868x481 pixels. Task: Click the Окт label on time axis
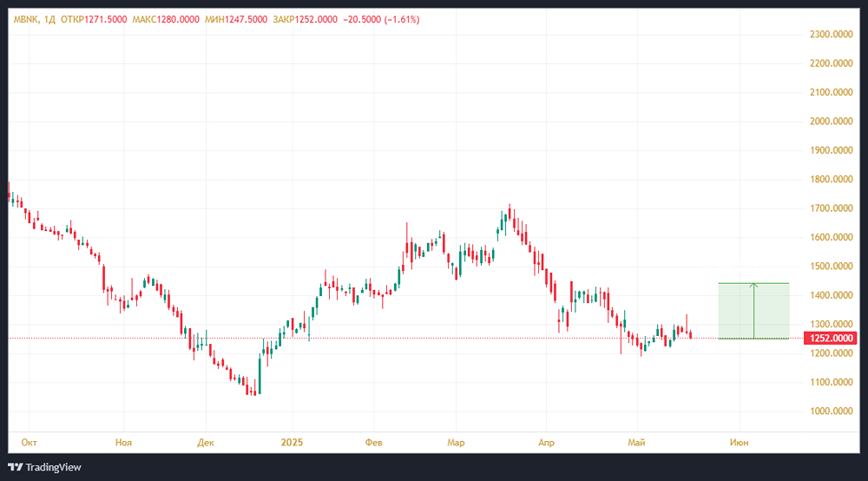pyautogui.click(x=29, y=442)
